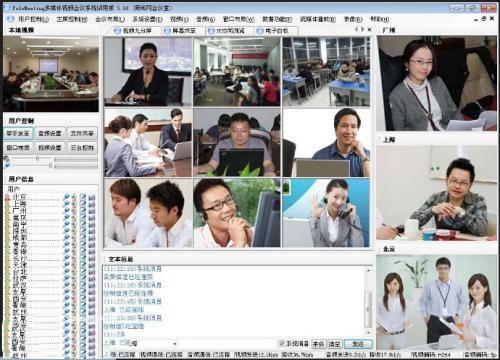
Task: Select the 广州 broadcast video of woman
Action: tap(436, 83)
